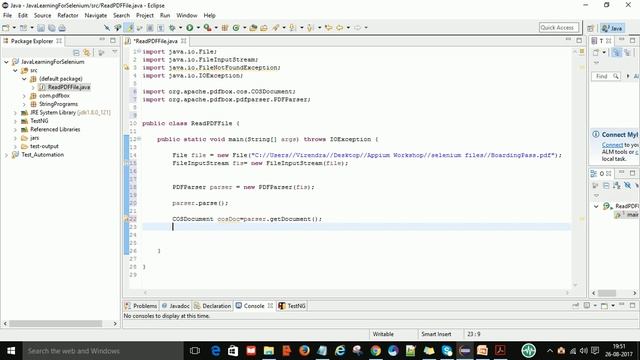Click the Open Task folder toolbar icon
This screenshot has height=360, width=640.
264,28
